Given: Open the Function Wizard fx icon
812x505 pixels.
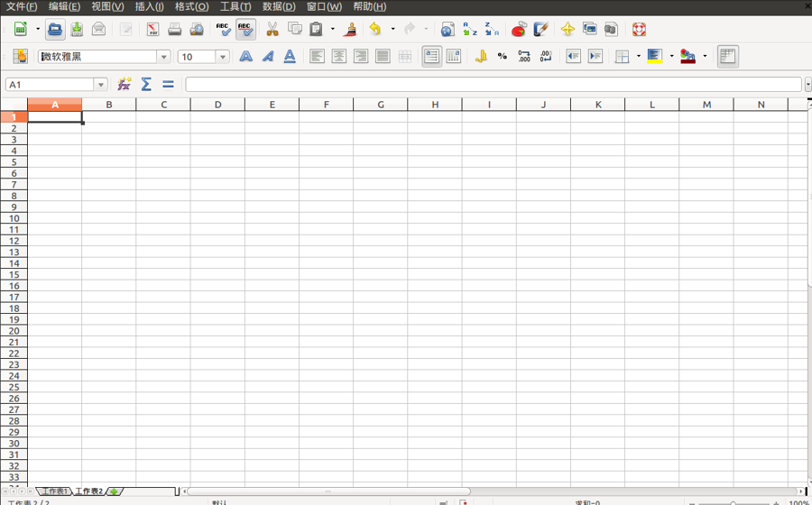Looking at the screenshot, I should (125, 84).
